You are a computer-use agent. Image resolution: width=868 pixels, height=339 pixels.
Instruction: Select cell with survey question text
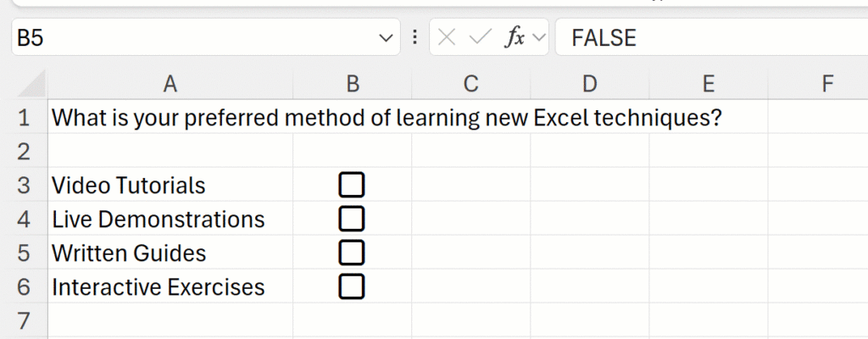170,118
